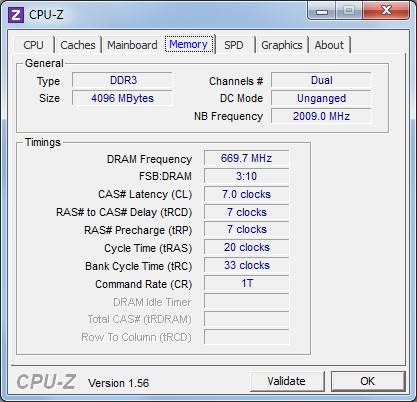Open the SPD tab
This screenshot has height=402, width=417.
tap(234, 45)
